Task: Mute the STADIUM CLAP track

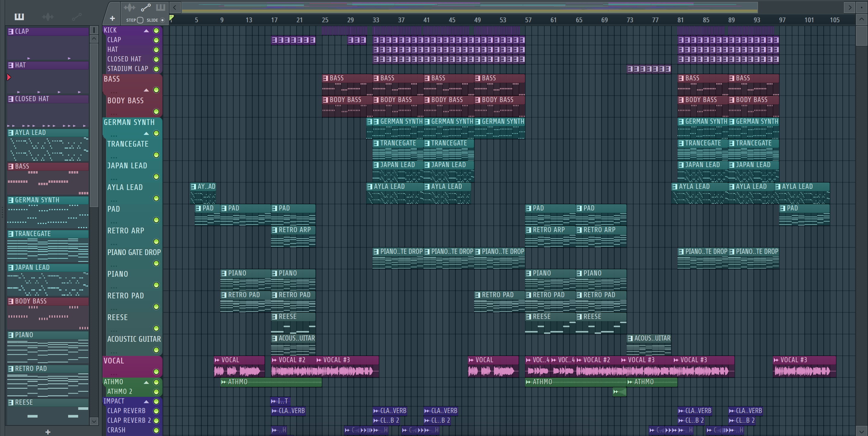Action: coord(156,69)
